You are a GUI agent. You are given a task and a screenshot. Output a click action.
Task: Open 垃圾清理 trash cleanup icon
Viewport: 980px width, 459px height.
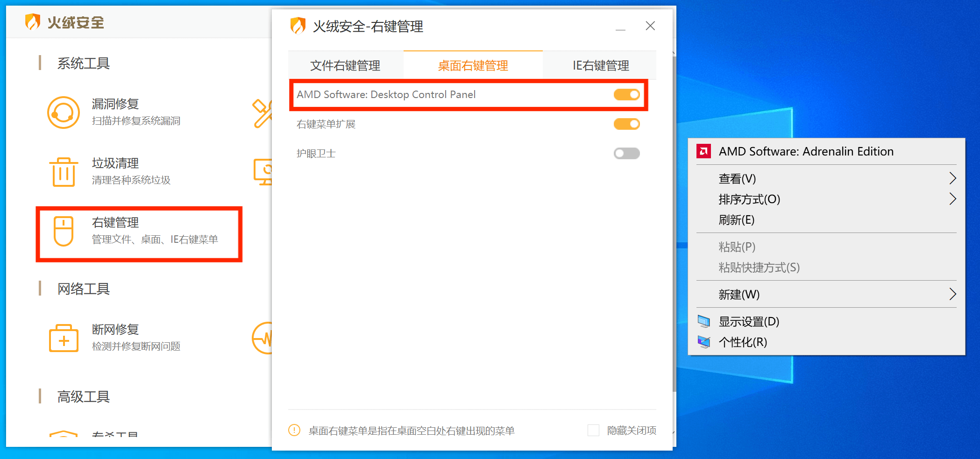pyautogui.click(x=64, y=172)
